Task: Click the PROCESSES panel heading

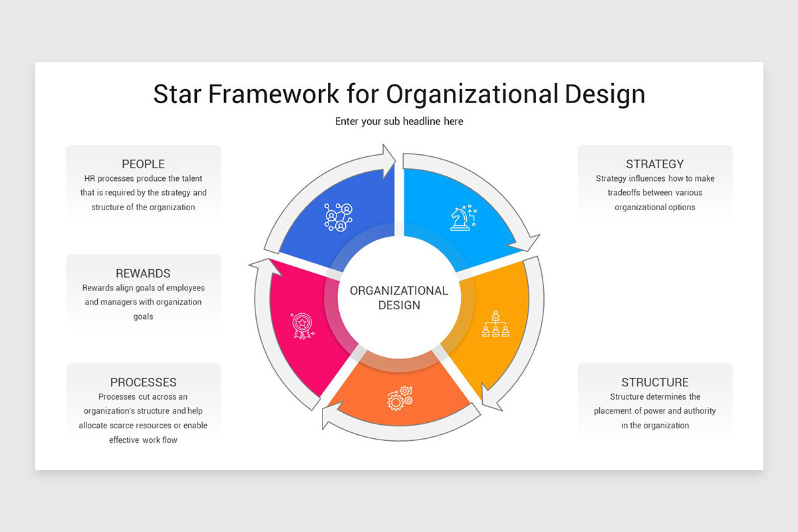Action: pos(143,382)
